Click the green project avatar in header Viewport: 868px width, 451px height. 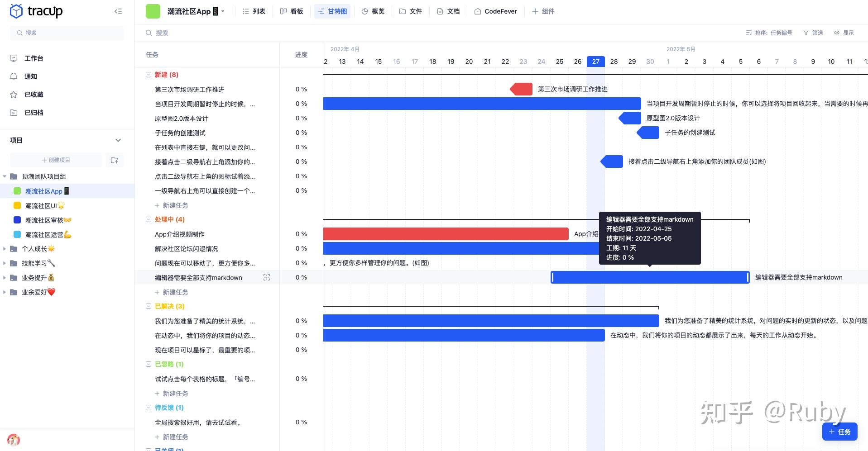coord(153,11)
